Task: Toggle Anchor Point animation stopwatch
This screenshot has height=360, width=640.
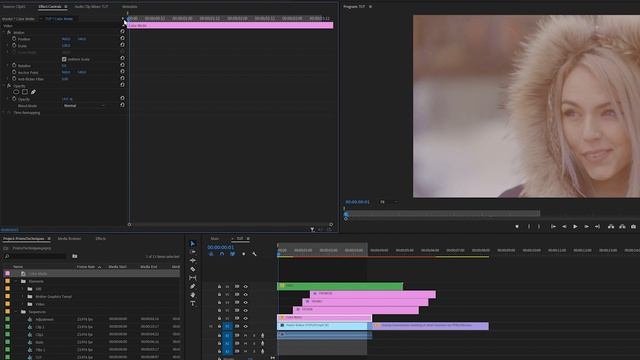Action: tap(14, 72)
